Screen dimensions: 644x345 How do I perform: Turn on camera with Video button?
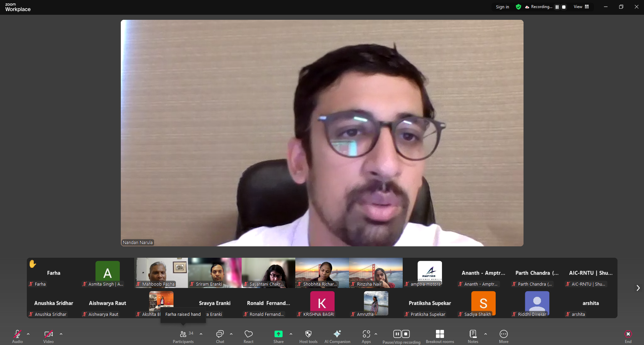tap(48, 337)
